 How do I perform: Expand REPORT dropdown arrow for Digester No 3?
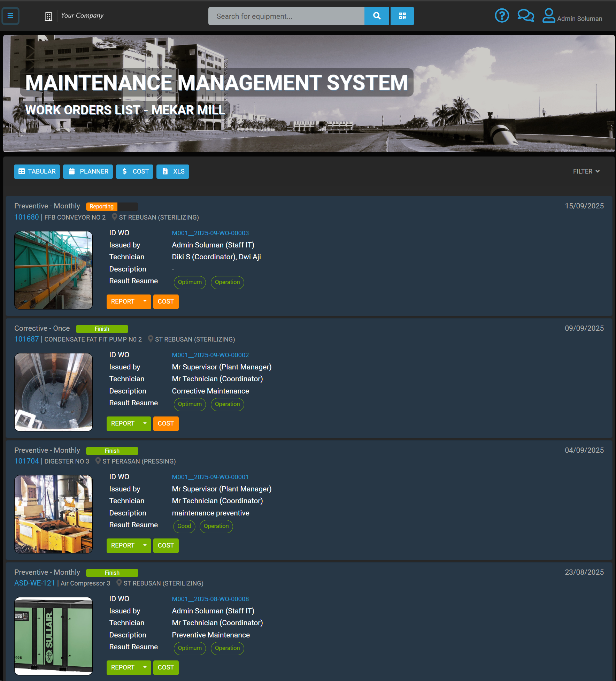145,545
